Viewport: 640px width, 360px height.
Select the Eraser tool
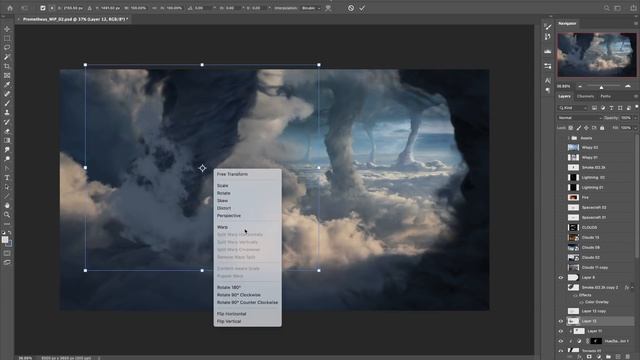coord(7,131)
